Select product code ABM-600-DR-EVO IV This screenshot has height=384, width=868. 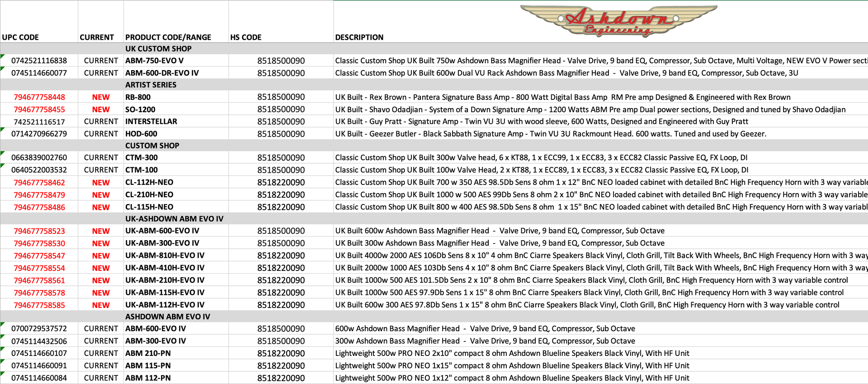[162, 73]
